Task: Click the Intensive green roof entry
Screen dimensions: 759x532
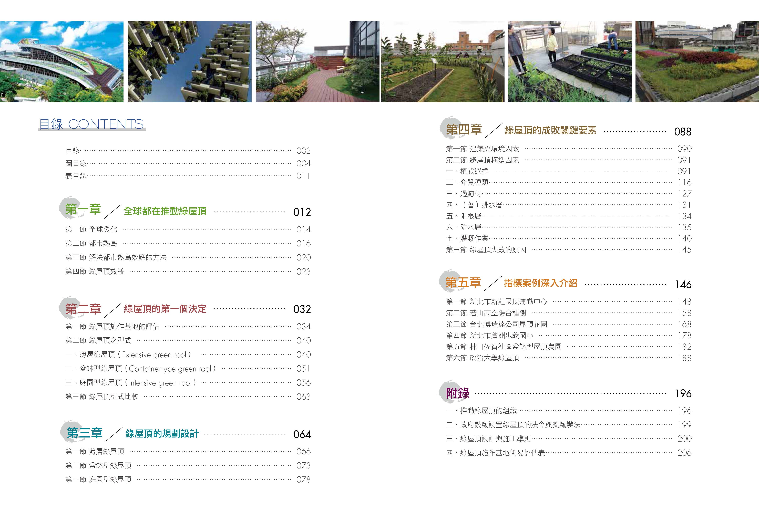Action: (188, 383)
